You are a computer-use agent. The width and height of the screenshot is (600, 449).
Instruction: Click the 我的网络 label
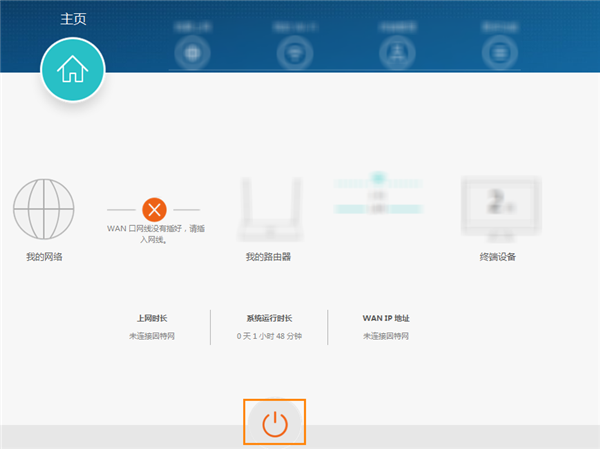[x=44, y=256]
